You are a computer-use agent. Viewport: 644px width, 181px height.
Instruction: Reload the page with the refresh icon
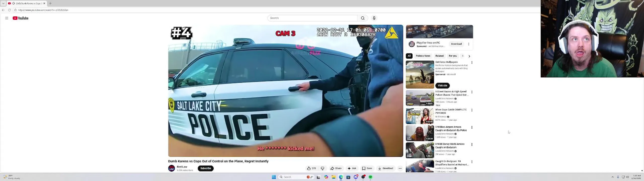pos(9,10)
